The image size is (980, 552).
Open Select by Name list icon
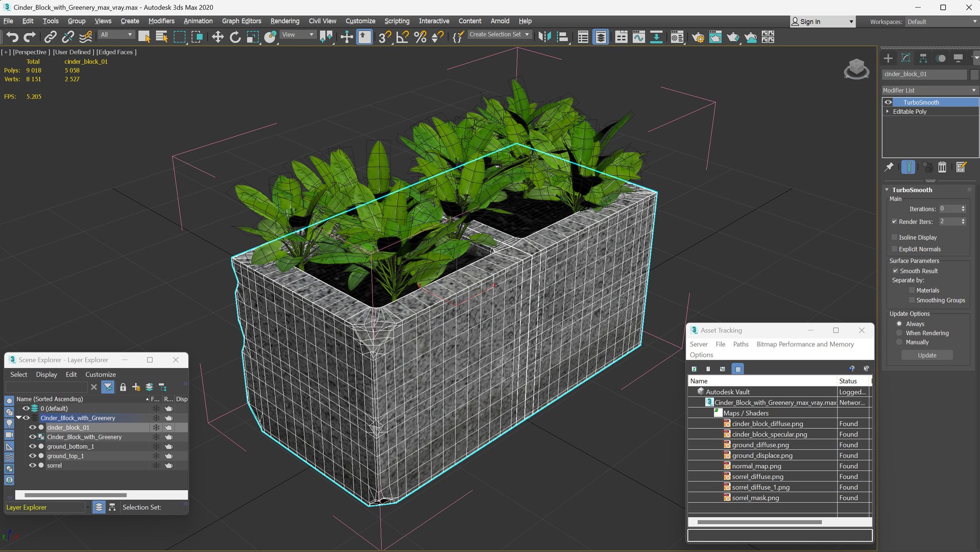click(x=162, y=37)
